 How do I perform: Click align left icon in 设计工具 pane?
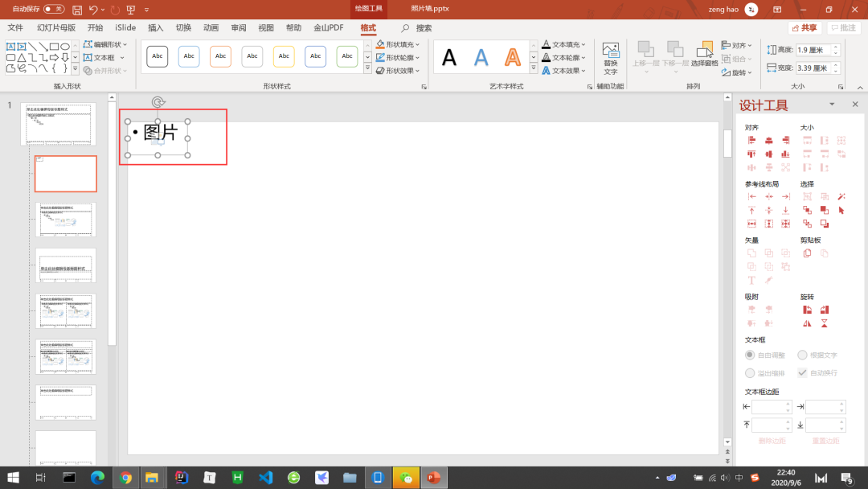coord(751,141)
